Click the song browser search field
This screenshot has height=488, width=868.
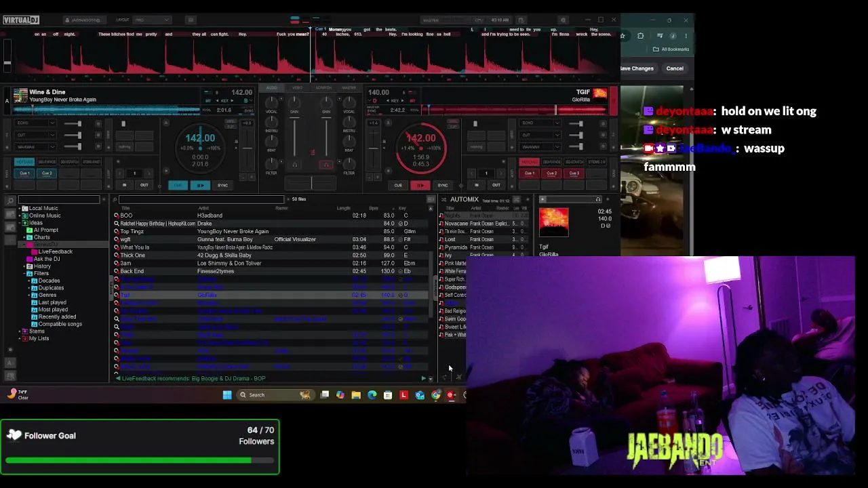[x=201, y=199]
